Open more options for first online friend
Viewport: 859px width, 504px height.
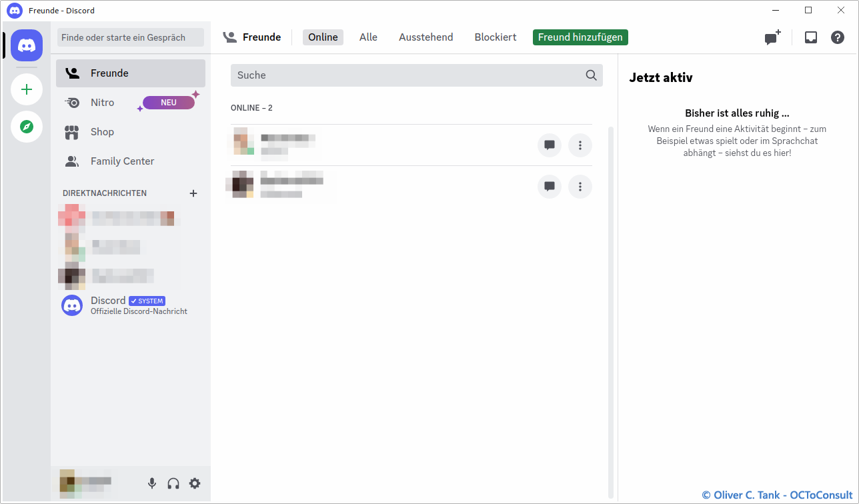[580, 145]
